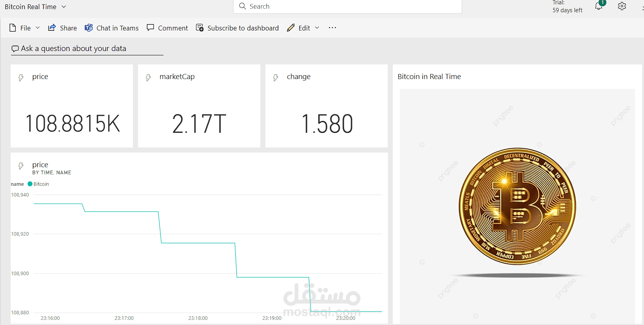The height and width of the screenshot is (325, 644).
Task: Click the marketCap tile title
Action: tap(177, 76)
